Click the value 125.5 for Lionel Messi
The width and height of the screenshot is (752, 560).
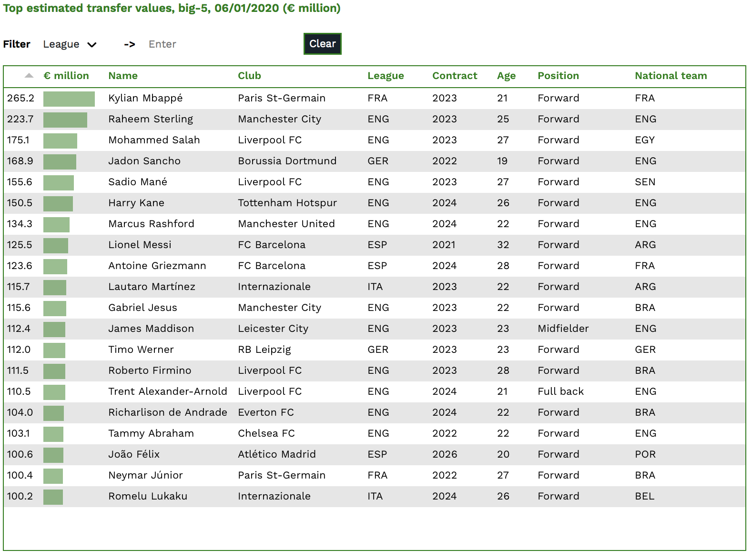click(20, 245)
